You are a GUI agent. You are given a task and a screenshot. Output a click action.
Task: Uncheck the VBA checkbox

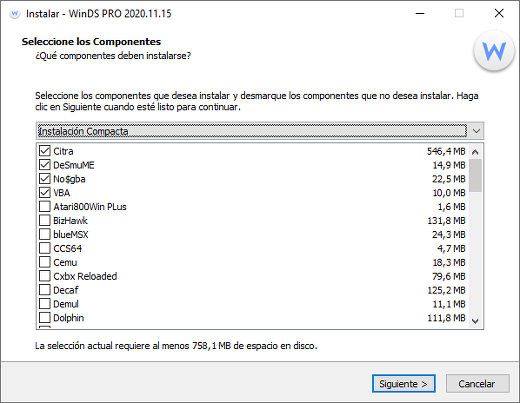click(45, 193)
